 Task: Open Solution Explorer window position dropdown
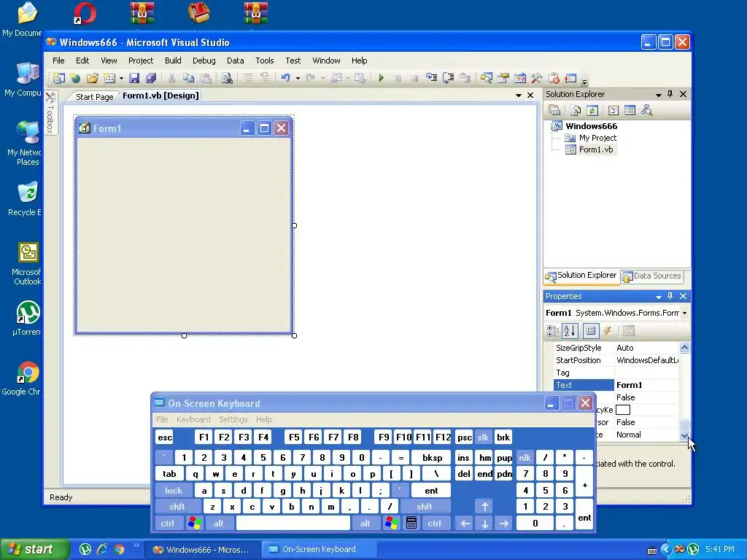[x=659, y=95]
